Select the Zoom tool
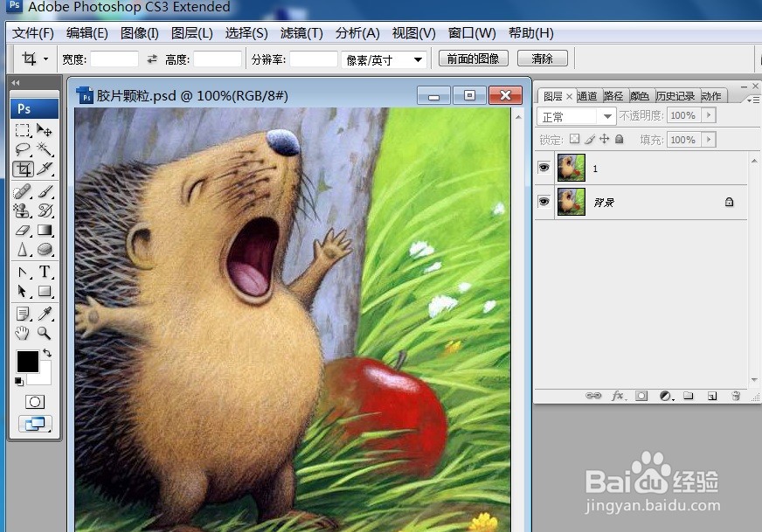 [45, 333]
